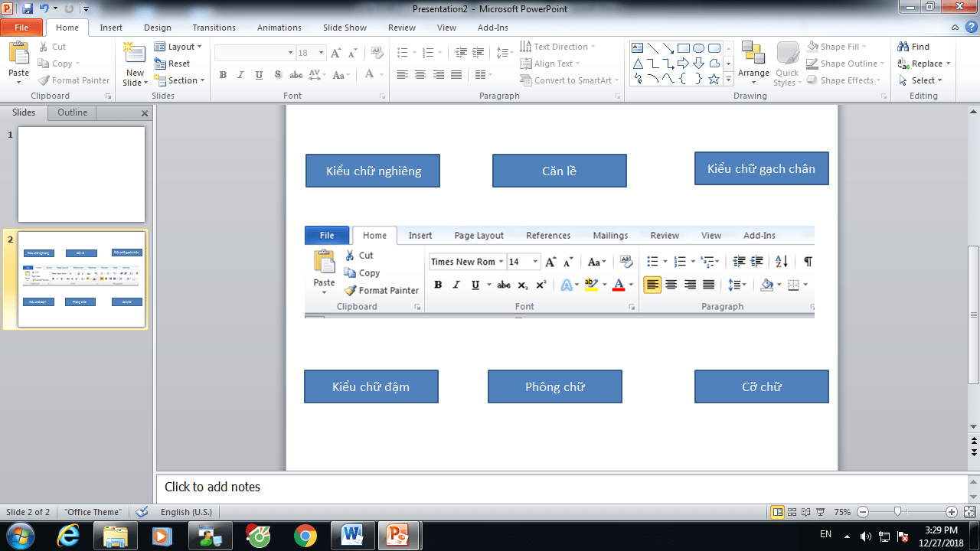Open Google Chrome from the taskbar
This screenshot has height=551, width=980.
[305, 535]
